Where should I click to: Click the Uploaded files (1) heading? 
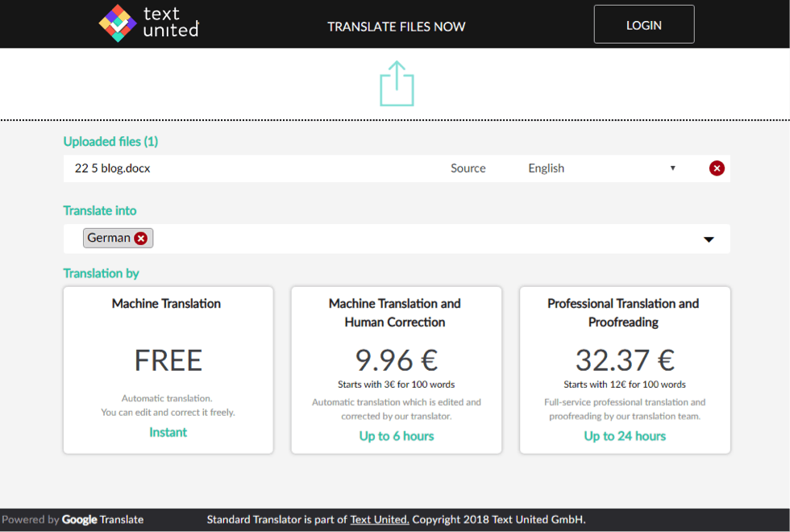pyautogui.click(x=110, y=142)
